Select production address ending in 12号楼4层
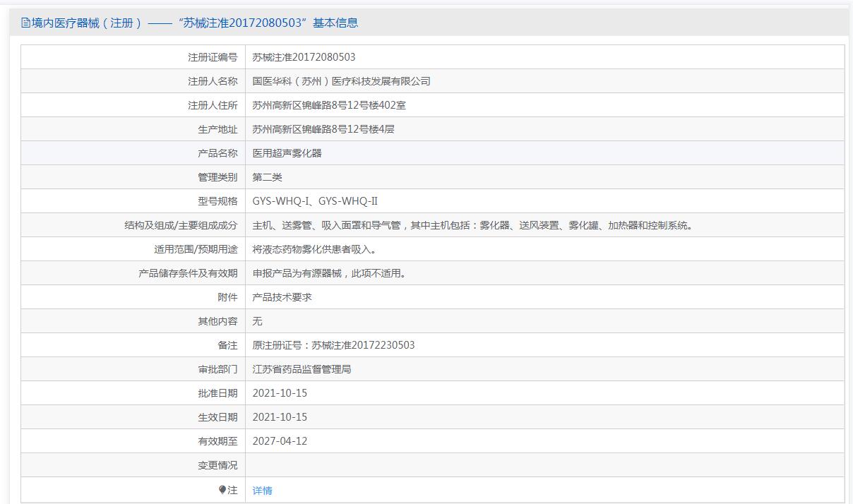853x504 pixels. click(323, 129)
